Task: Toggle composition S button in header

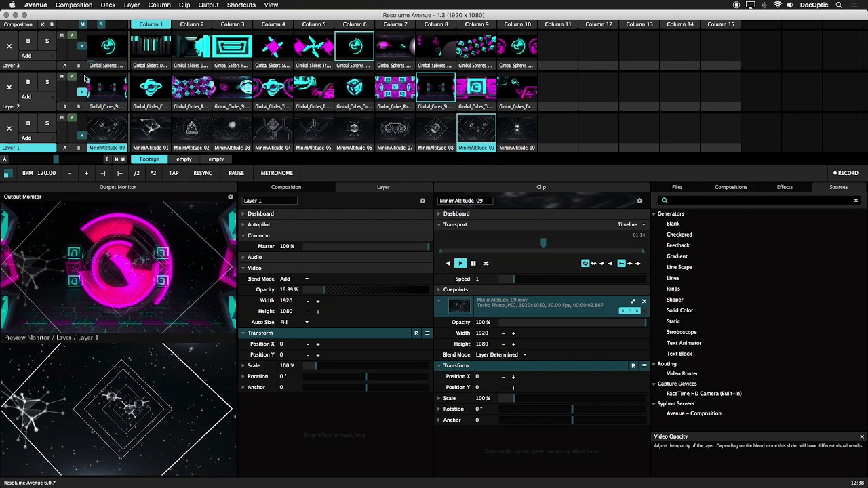Action: pos(101,24)
